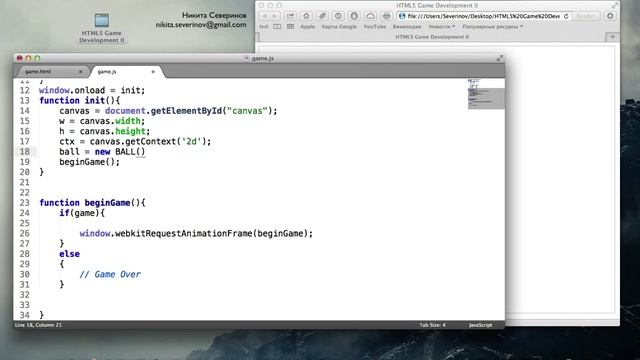Screen dimensions: 640x360
Task: Click the Safari Reader button
Action: (x=586, y=16)
